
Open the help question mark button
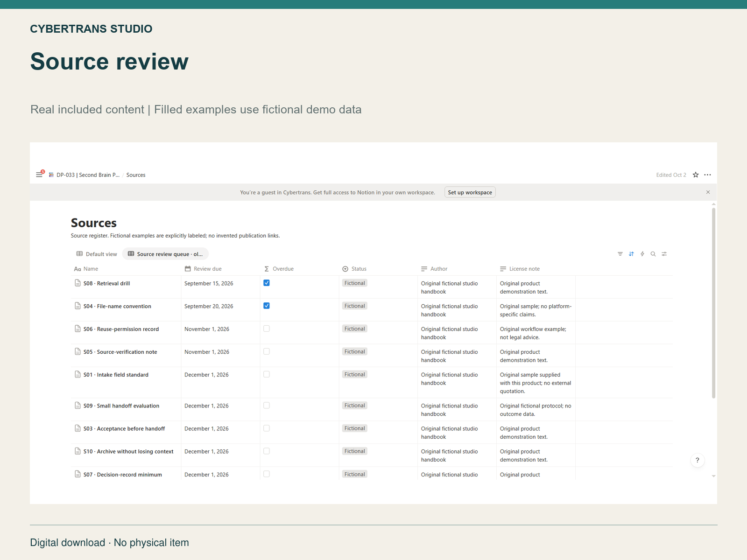tap(698, 460)
